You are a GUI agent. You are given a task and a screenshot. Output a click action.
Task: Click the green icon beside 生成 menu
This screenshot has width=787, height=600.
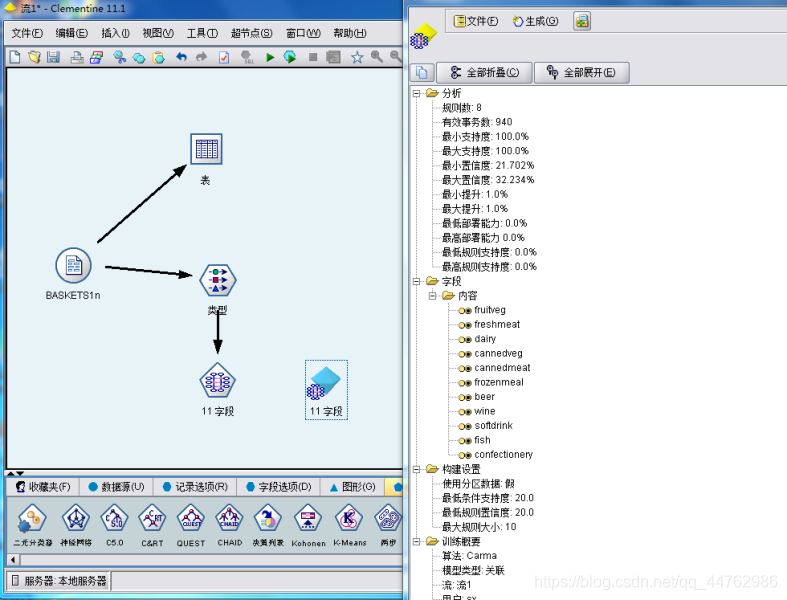(x=582, y=21)
